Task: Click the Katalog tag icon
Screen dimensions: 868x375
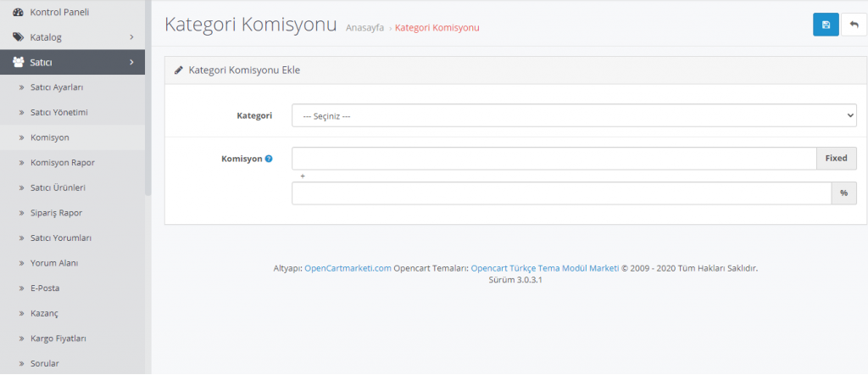Action: (19, 37)
